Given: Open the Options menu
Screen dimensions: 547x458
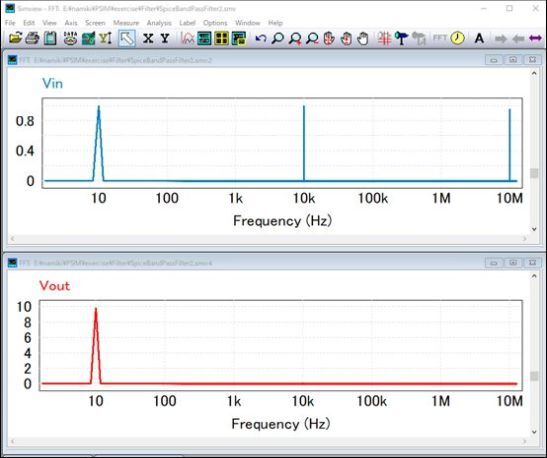Looking at the screenshot, I should (215, 23).
